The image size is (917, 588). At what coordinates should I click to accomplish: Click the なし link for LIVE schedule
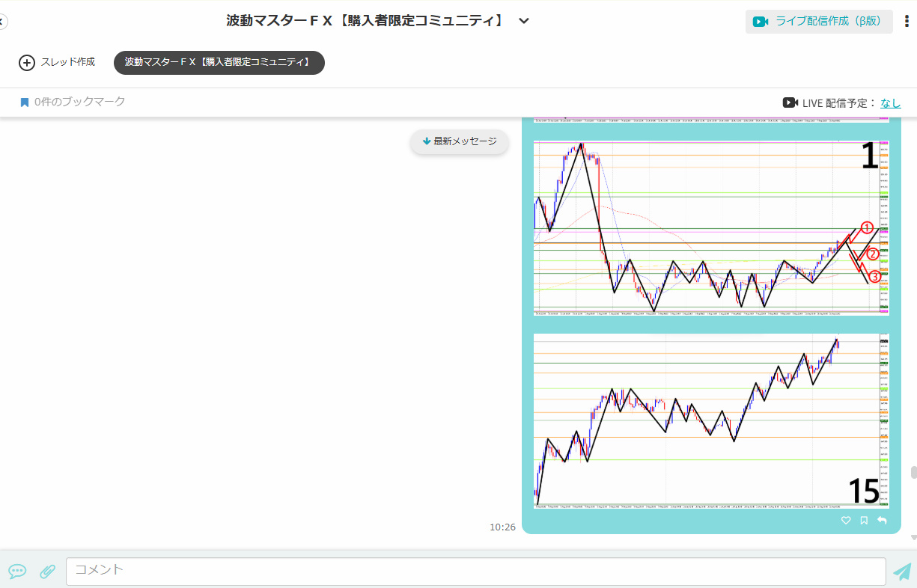pos(891,103)
